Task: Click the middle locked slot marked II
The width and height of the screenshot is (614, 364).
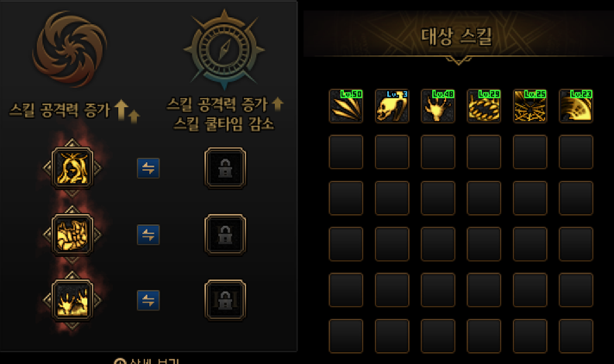Action: click(225, 235)
